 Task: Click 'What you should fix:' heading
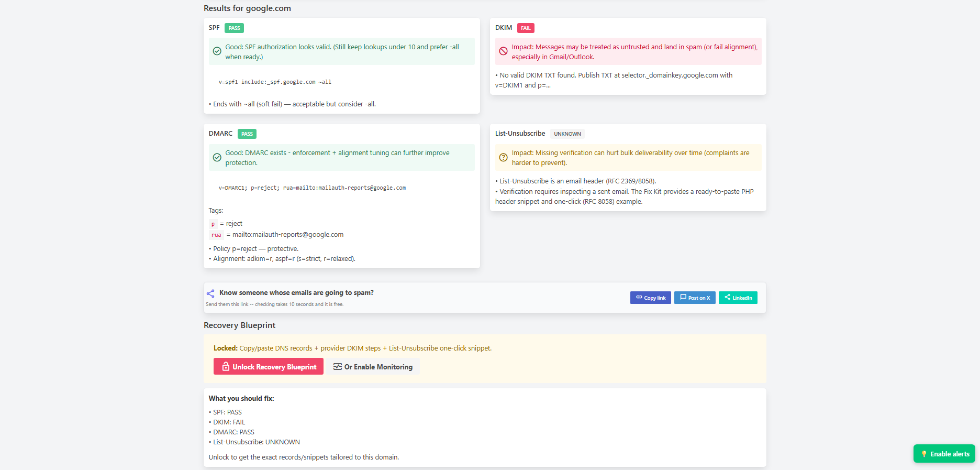241,399
